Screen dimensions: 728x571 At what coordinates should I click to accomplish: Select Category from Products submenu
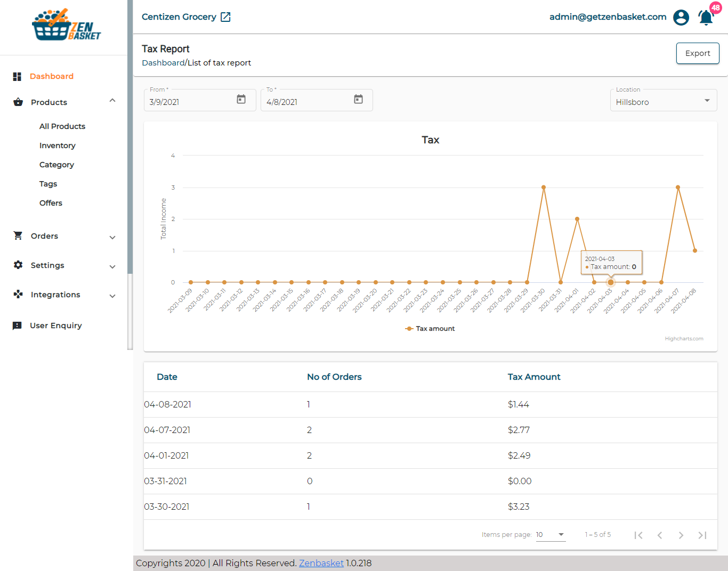click(x=56, y=165)
